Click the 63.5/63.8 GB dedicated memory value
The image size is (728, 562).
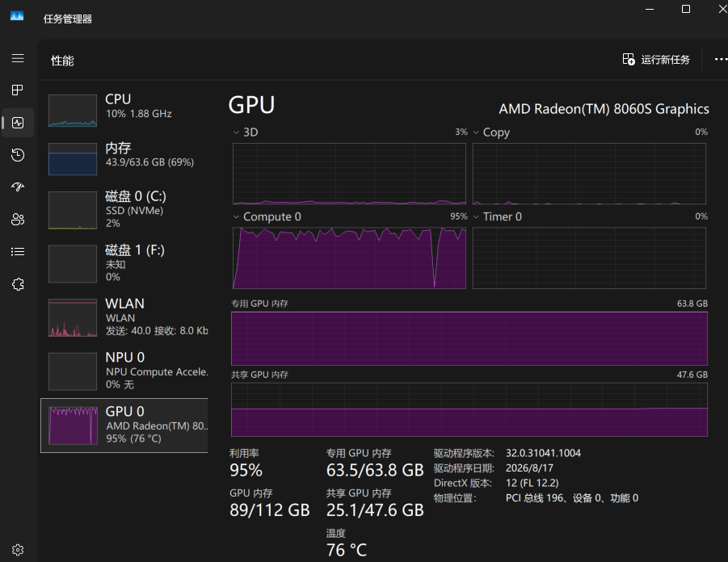(375, 470)
